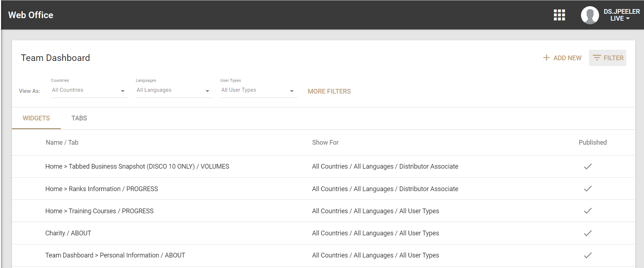The width and height of the screenshot is (644, 268).
Task: Open the Charity / ABOUT widget row
Action: point(68,233)
